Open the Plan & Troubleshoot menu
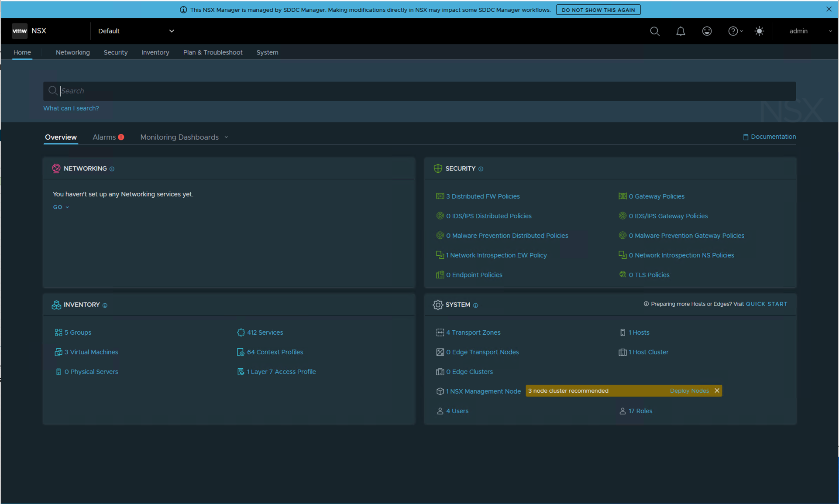 (213, 52)
